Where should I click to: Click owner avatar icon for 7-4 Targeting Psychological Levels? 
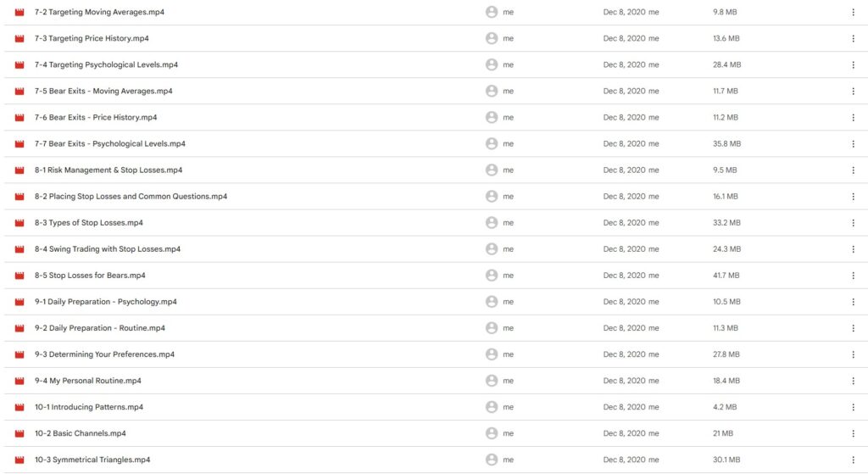(x=492, y=64)
